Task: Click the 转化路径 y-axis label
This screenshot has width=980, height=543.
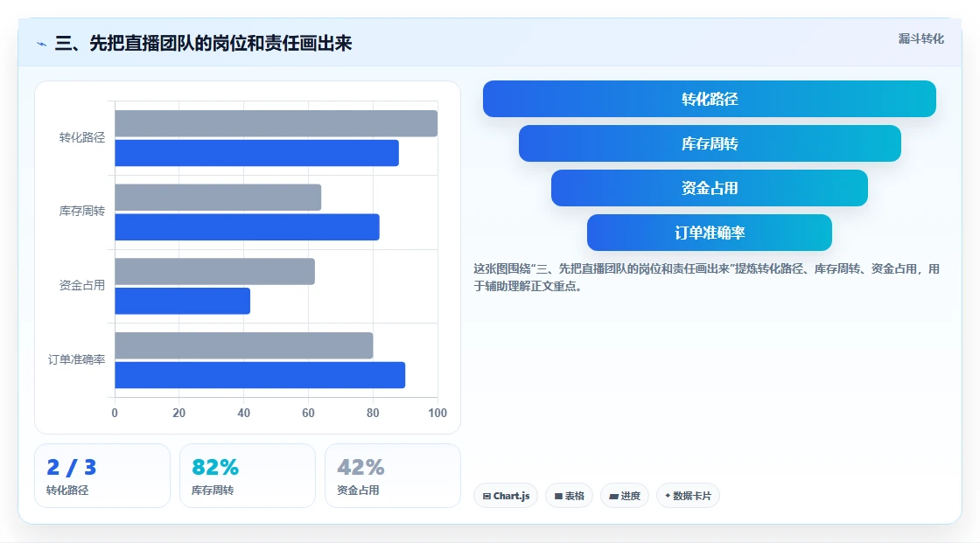Action: [82, 137]
